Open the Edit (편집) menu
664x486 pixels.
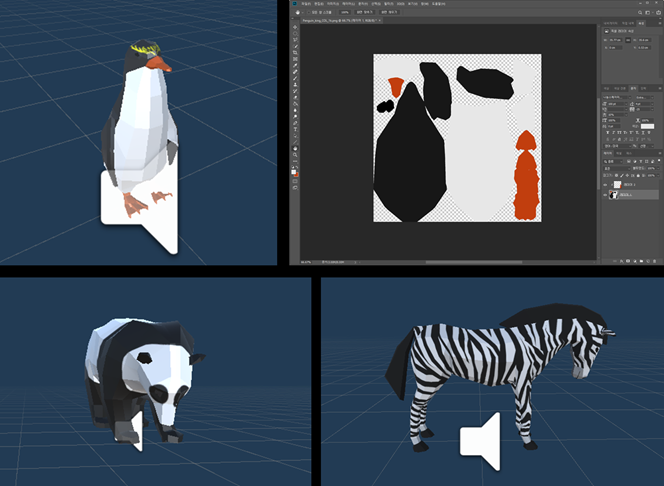click(x=319, y=4)
